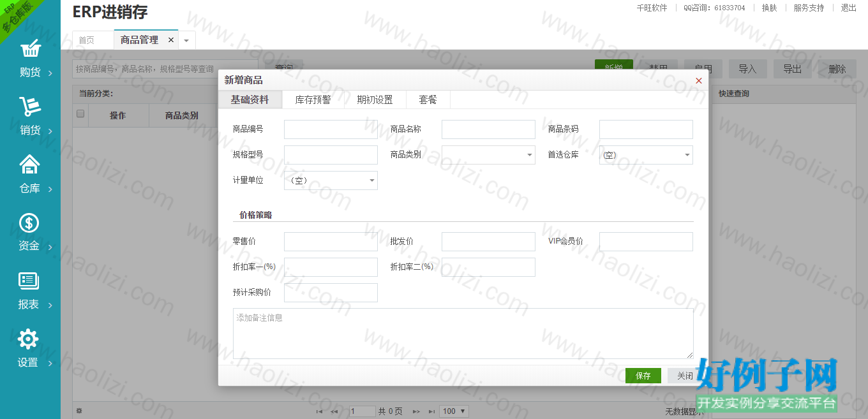Open the 报表 reports icon

click(x=29, y=281)
